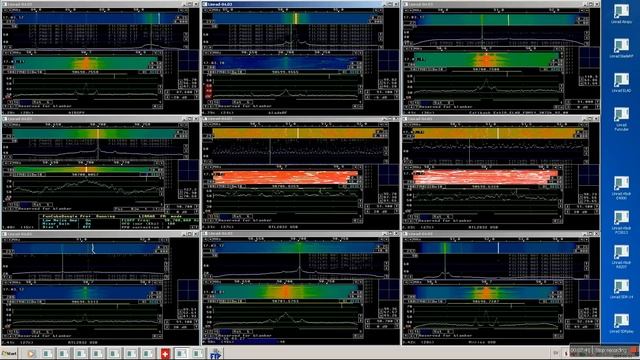Open the Linrad shortcut below Linrad Airspy
This screenshot has width=640, height=360.
click(x=621, y=48)
